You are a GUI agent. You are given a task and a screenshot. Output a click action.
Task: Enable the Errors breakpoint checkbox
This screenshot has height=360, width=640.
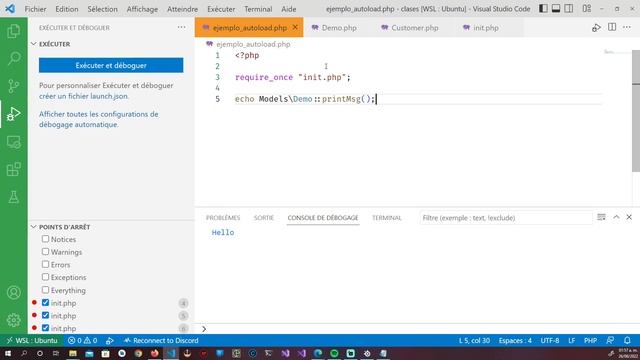click(45, 264)
